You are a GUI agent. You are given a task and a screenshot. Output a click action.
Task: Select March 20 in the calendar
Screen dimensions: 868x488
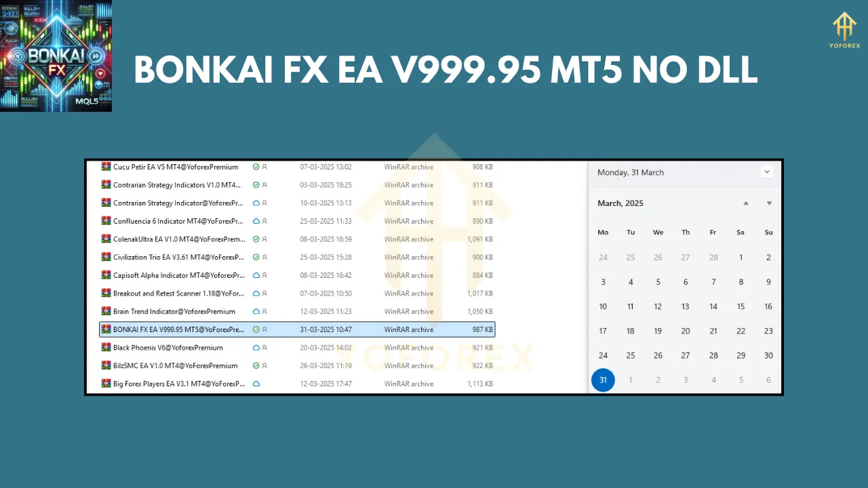[x=686, y=331]
